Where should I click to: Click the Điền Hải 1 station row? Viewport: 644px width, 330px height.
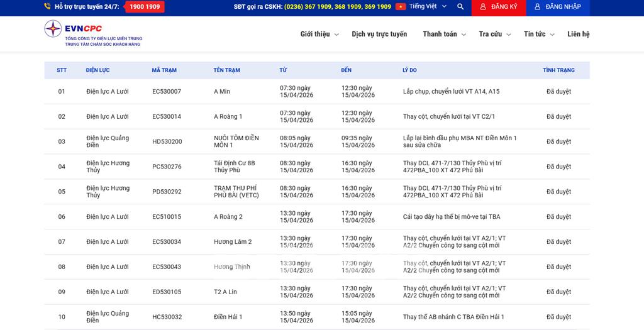[x=228, y=317]
